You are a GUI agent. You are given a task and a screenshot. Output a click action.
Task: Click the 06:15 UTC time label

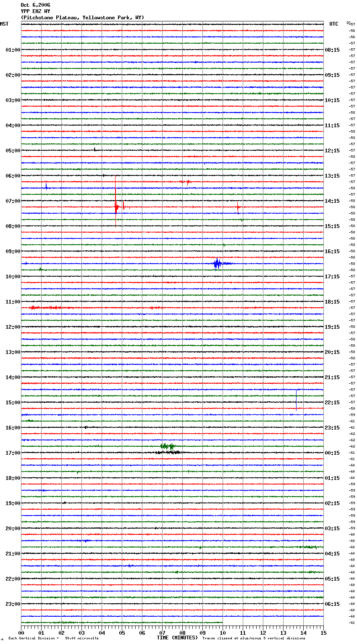(x=332, y=604)
